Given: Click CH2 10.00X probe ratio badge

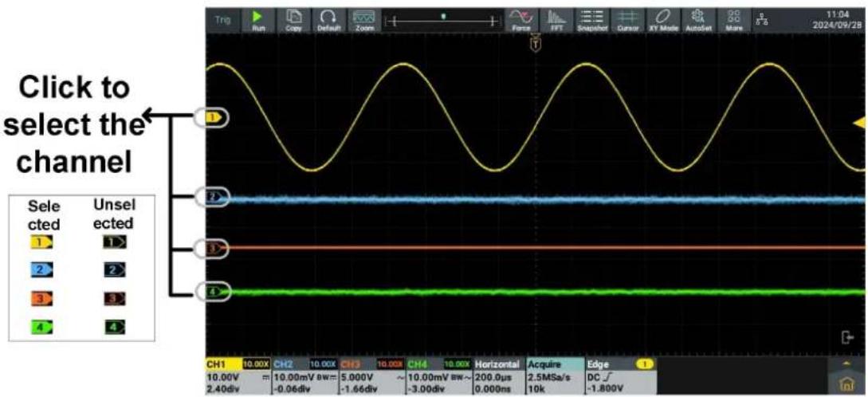Looking at the screenshot, I should [322, 364].
